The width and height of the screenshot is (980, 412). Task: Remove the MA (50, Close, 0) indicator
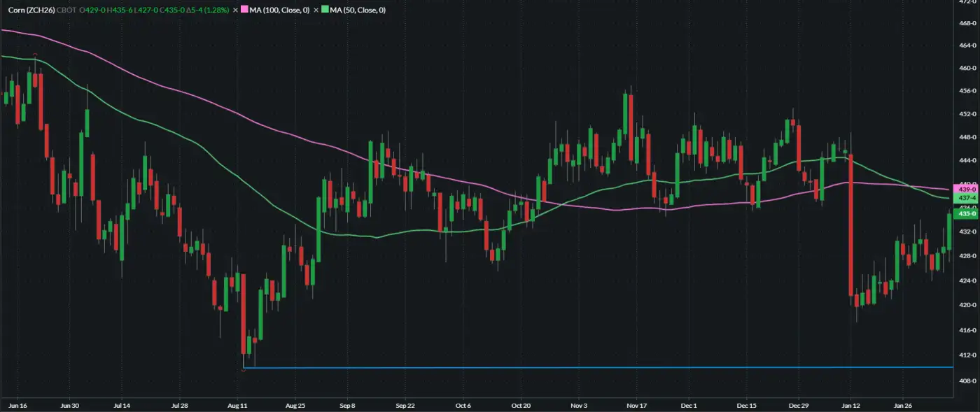(316, 10)
